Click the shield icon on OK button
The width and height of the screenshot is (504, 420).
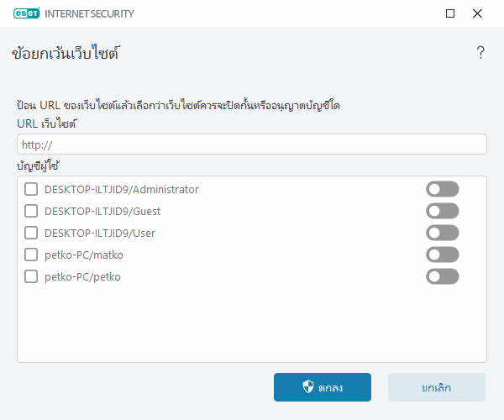click(308, 387)
